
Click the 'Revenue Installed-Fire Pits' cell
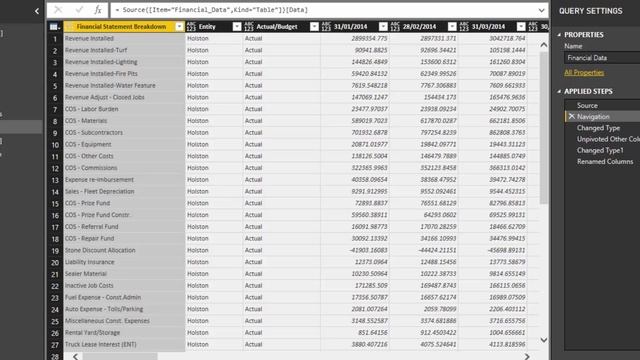pyautogui.click(x=124, y=74)
